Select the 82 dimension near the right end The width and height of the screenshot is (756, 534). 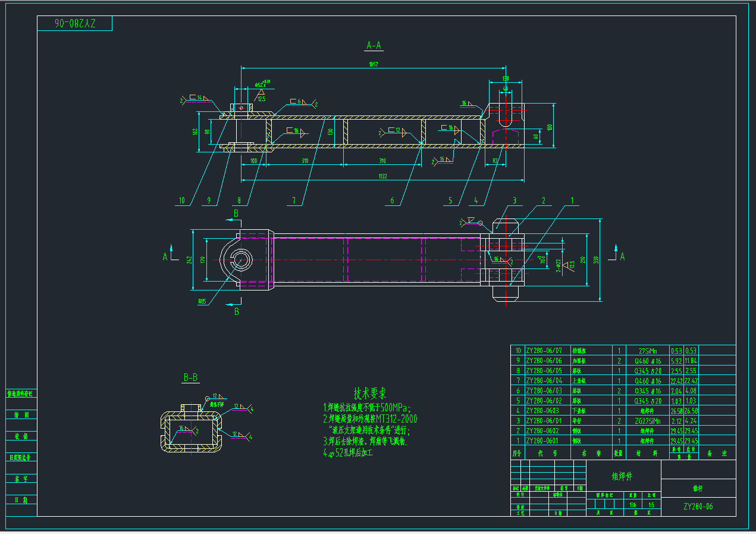[495, 161]
